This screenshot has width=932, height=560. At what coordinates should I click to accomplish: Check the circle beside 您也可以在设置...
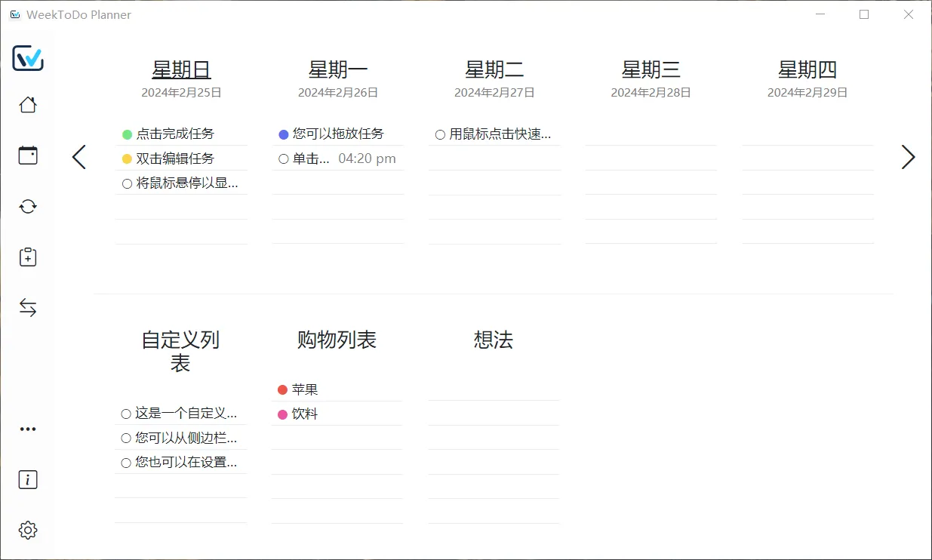[x=126, y=463]
